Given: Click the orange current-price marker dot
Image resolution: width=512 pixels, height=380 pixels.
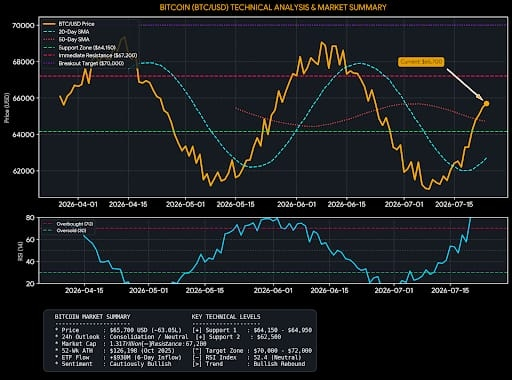Looking at the screenshot, I should pos(486,103).
